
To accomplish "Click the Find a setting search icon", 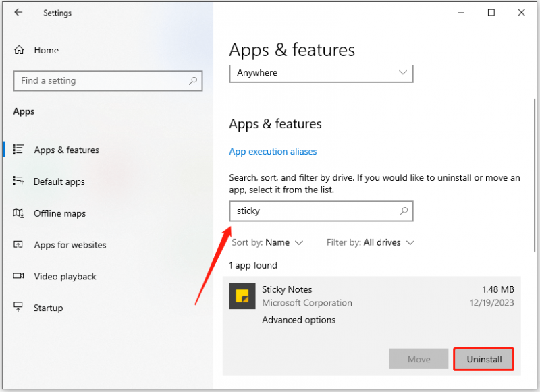I will [193, 81].
